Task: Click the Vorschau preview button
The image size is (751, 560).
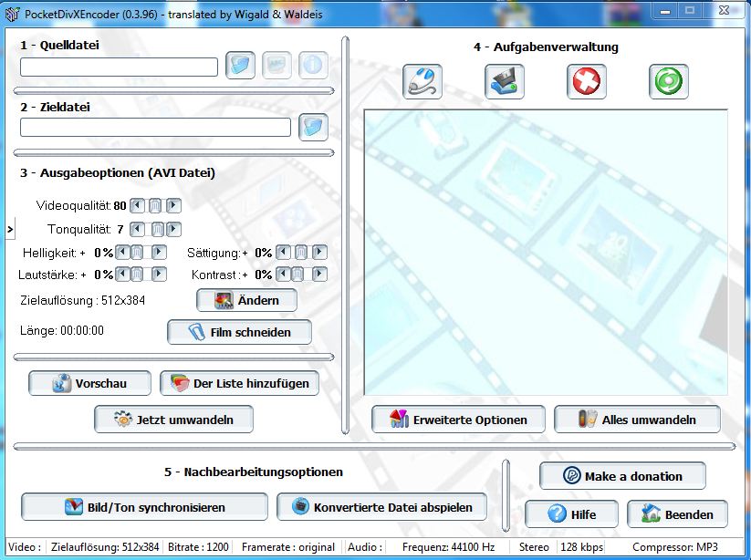Action: pos(89,383)
